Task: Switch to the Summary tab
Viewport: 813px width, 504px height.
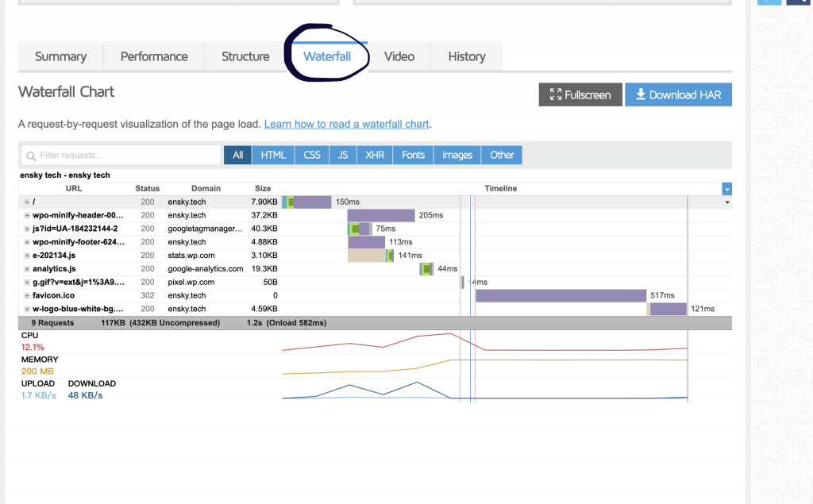Action: pos(60,56)
